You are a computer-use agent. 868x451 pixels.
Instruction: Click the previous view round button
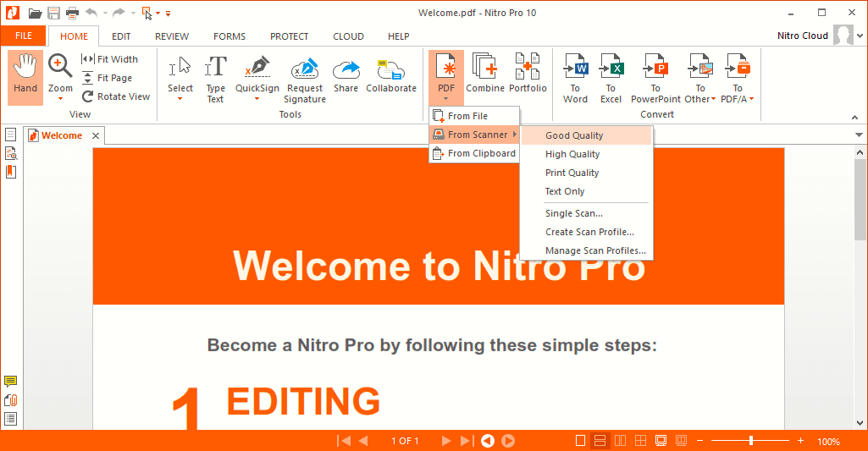tap(488, 441)
